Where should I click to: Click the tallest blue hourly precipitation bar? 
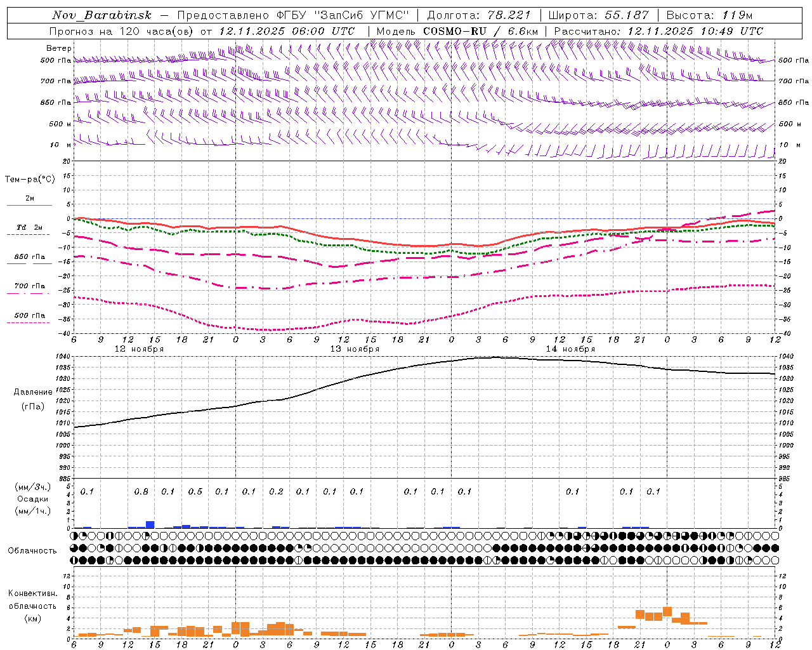pos(150,524)
